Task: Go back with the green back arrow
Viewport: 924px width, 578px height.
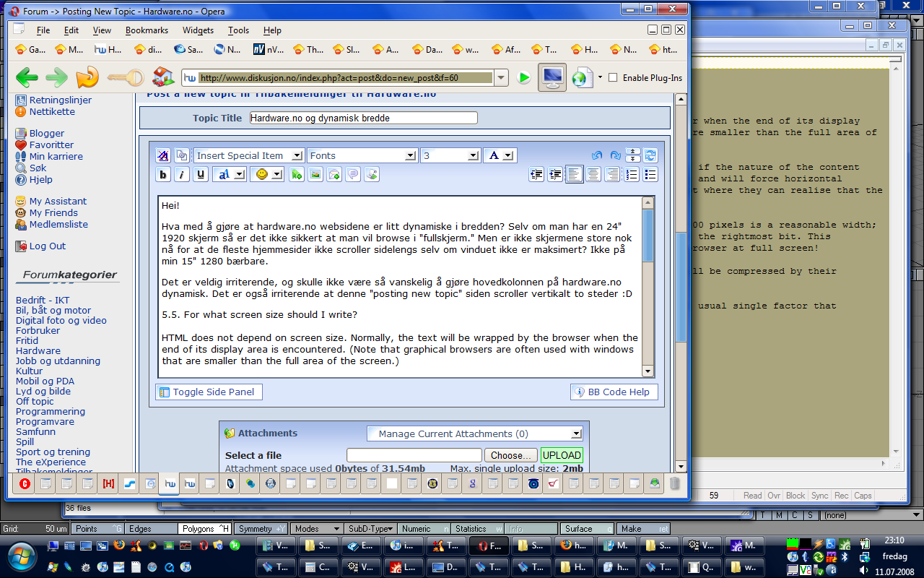Action: click(x=27, y=77)
